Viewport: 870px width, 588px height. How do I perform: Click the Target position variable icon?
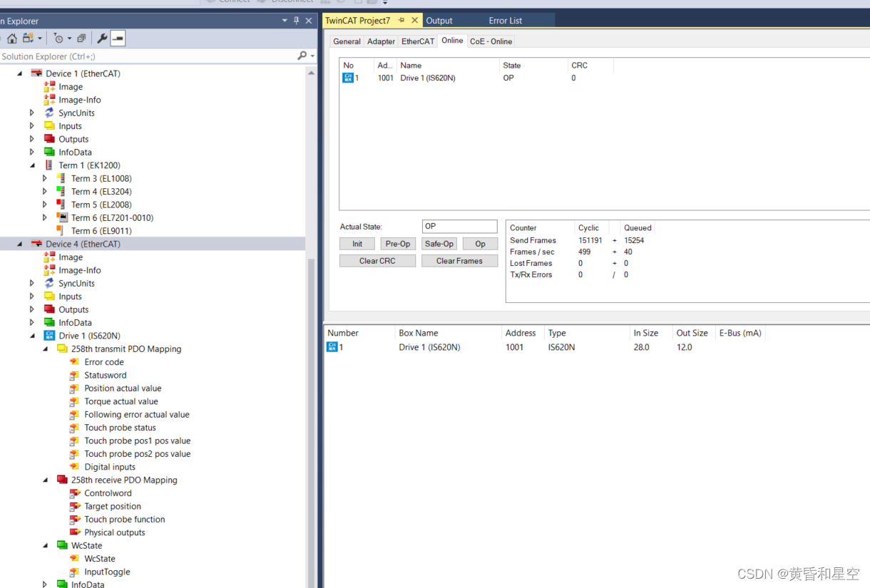(75, 506)
